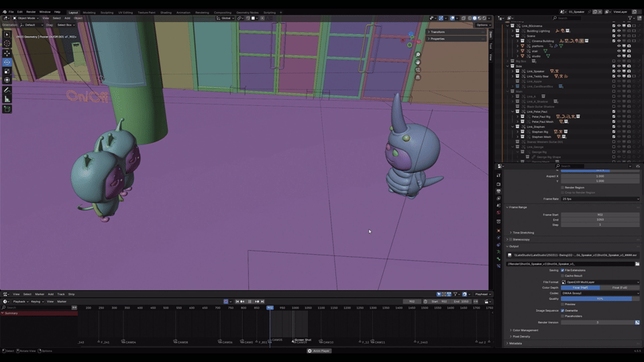The width and height of the screenshot is (644, 362).
Task: Jump to timeline start frame
Action: pyautogui.click(x=237, y=302)
